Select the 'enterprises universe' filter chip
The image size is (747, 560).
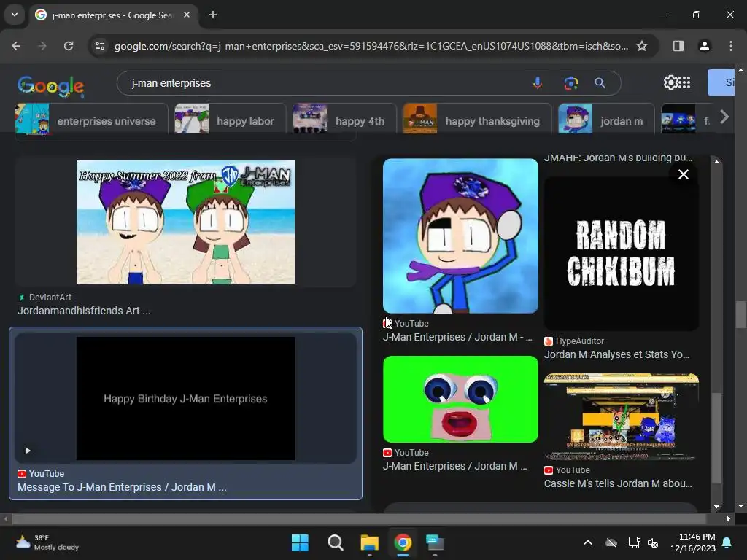point(91,119)
